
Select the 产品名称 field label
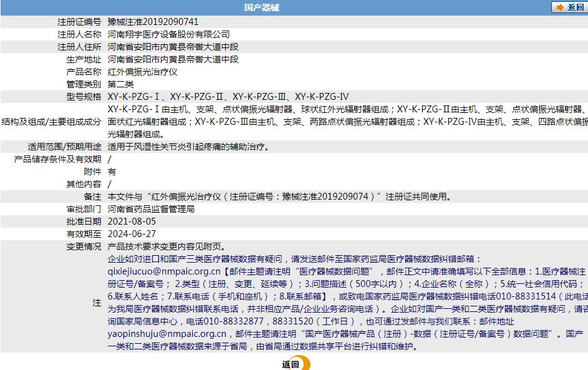tap(84, 72)
